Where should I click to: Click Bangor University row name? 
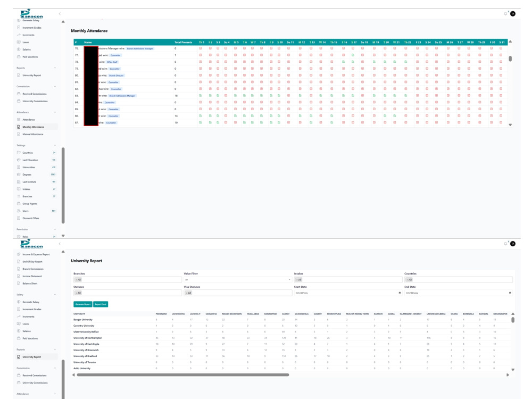[83, 320]
